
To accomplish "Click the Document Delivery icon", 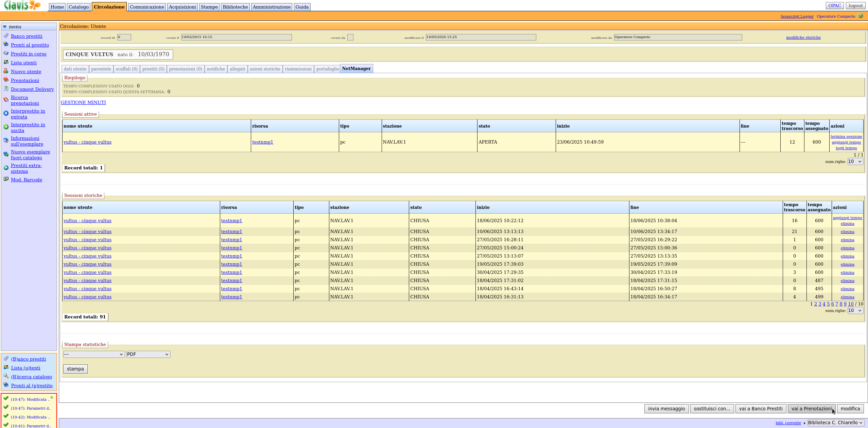I will [6, 89].
